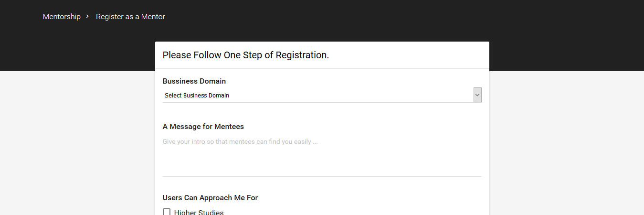The width and height of the screenshot is (644, 215).
Task: Click the breadcrumb chevron separator icon
Action: [x=87, y=16]
